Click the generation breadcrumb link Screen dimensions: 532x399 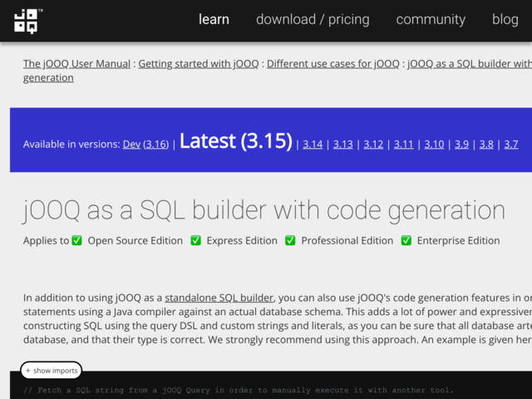click(x=48, y=77)
